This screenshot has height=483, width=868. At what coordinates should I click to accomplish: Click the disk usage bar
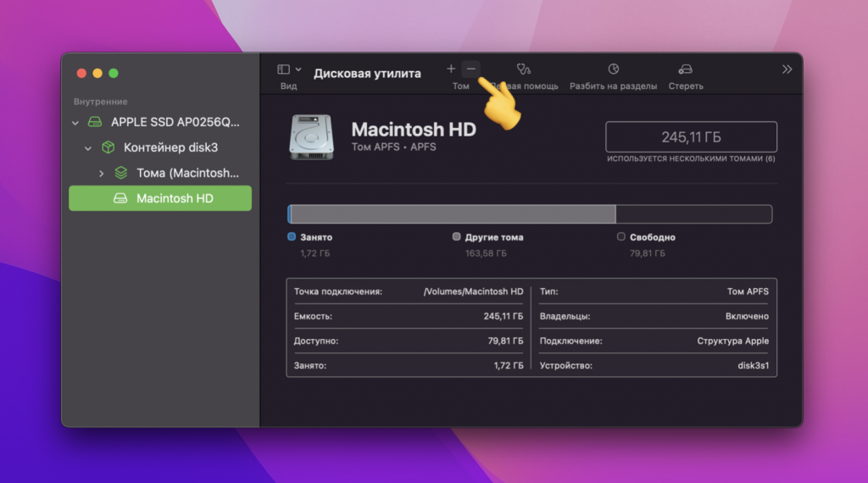(530, 214)
